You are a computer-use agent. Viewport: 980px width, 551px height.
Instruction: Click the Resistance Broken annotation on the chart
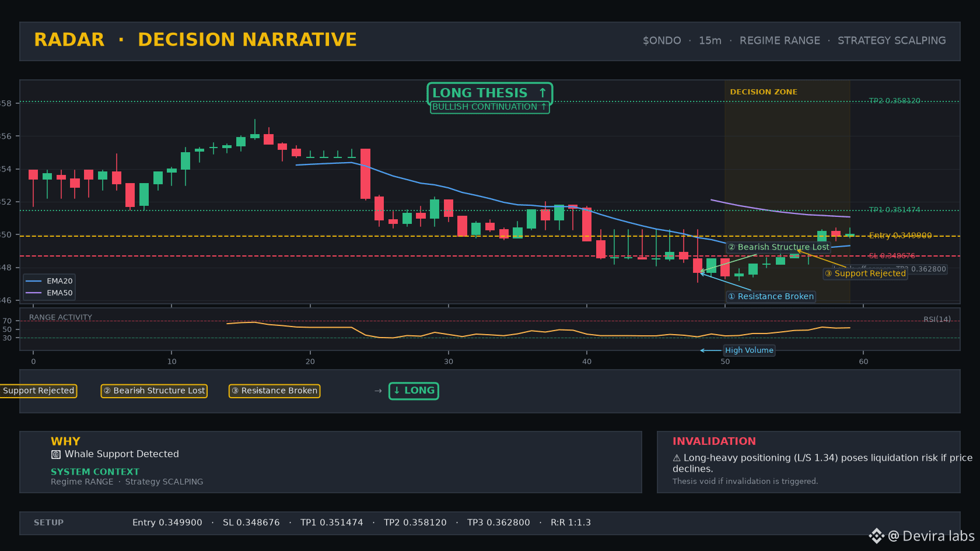(x=771, y=296)
